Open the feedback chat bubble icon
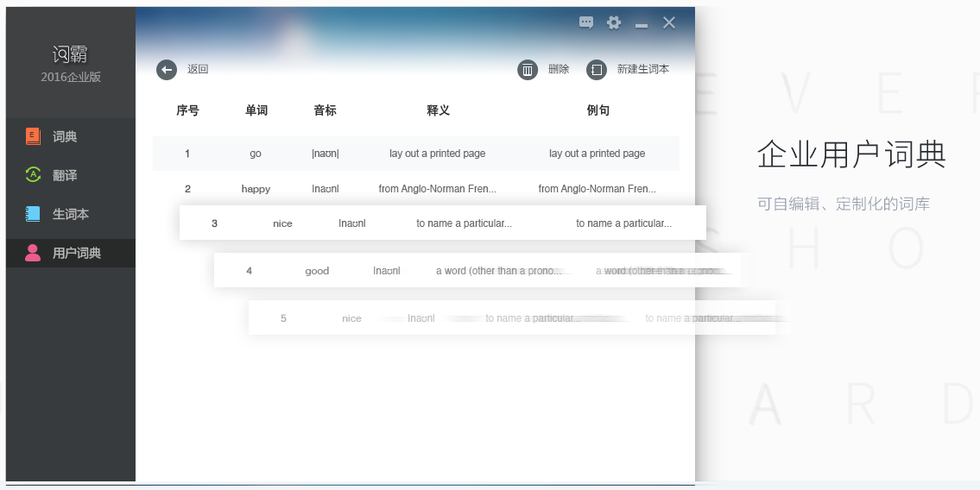 click(586, 23)
